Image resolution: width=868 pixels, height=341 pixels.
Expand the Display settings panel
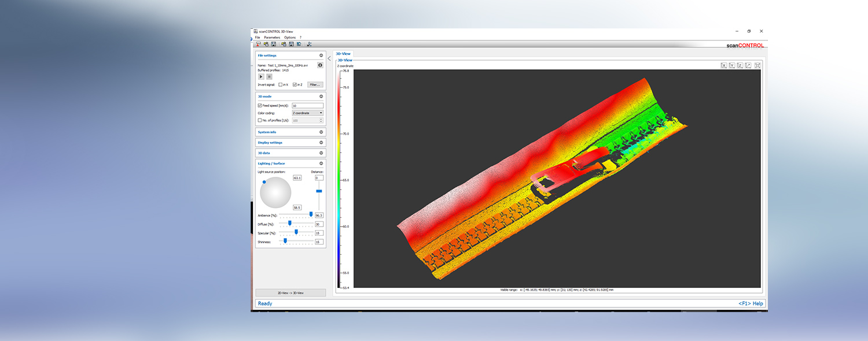pos(321,142)
